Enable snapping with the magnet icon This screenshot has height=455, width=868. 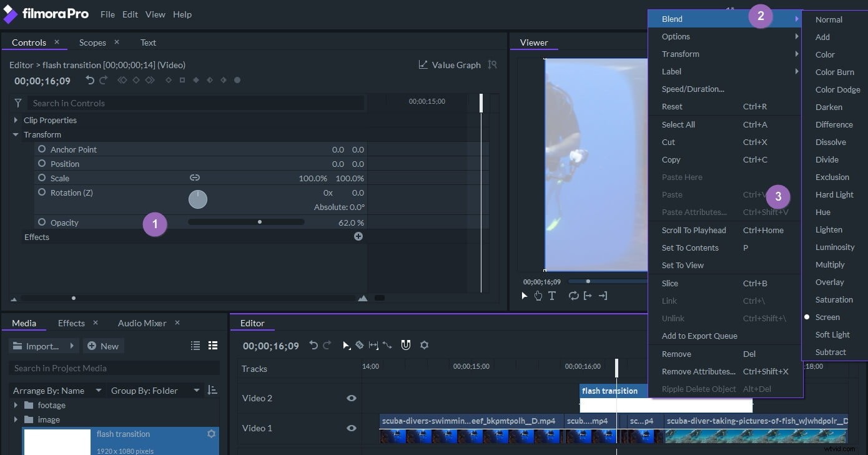[x=406, y=345]
